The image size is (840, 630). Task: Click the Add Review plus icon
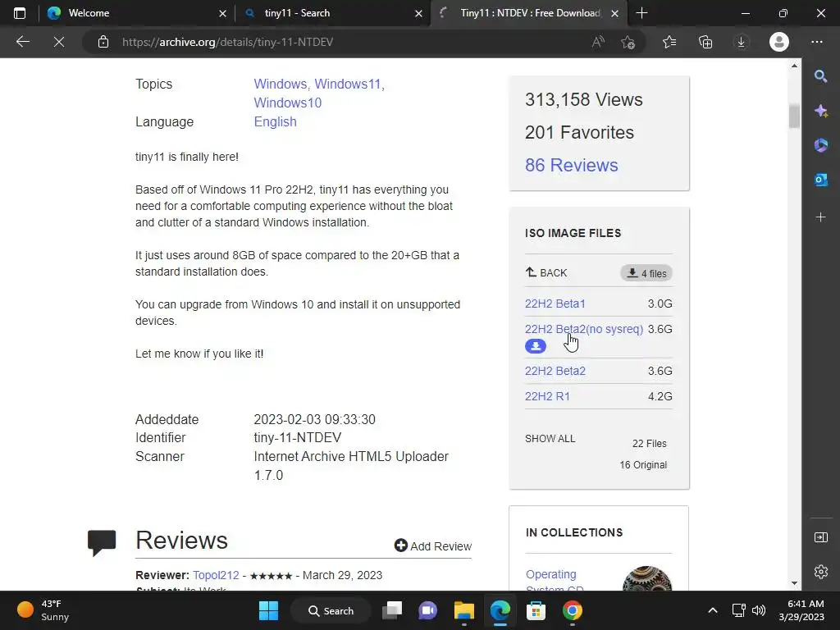point(400,546)
